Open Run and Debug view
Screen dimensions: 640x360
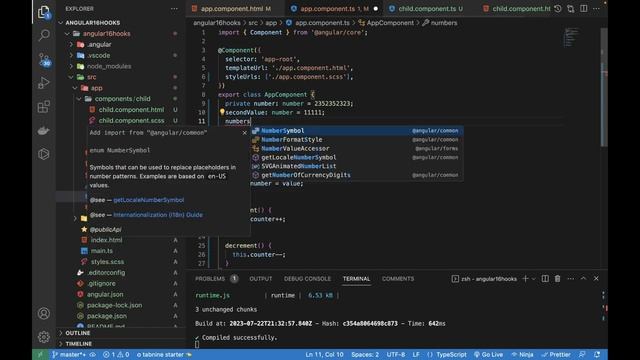[x=44, y=83]
